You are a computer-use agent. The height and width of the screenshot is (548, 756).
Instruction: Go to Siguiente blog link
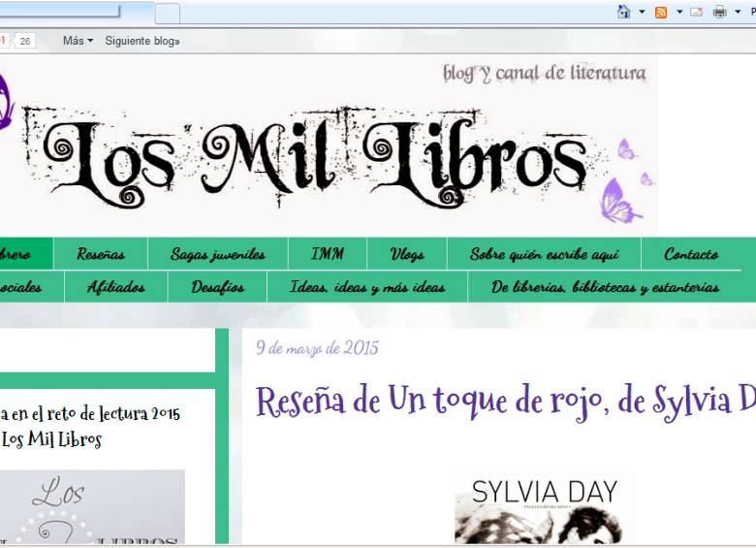tap(142, 41)
